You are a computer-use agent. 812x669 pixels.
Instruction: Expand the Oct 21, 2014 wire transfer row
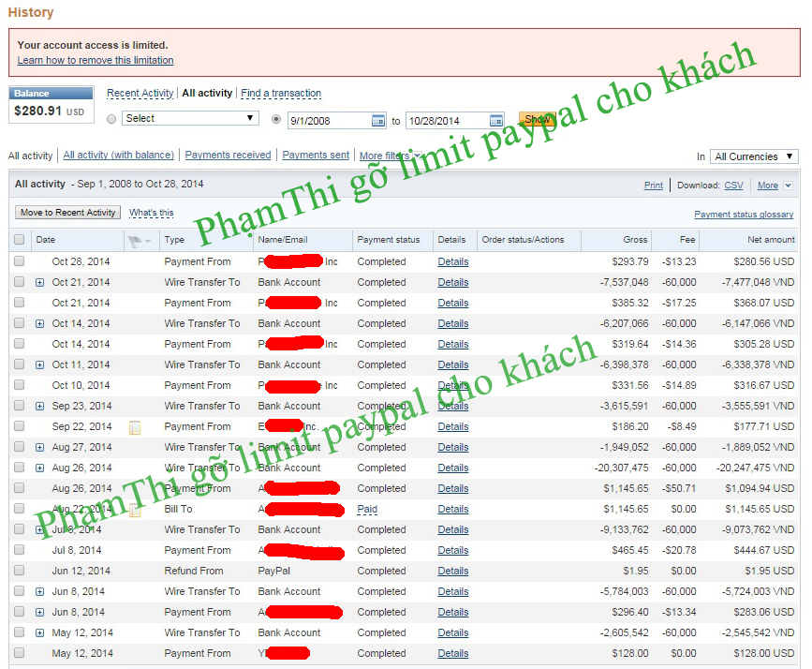coord(40,282)
